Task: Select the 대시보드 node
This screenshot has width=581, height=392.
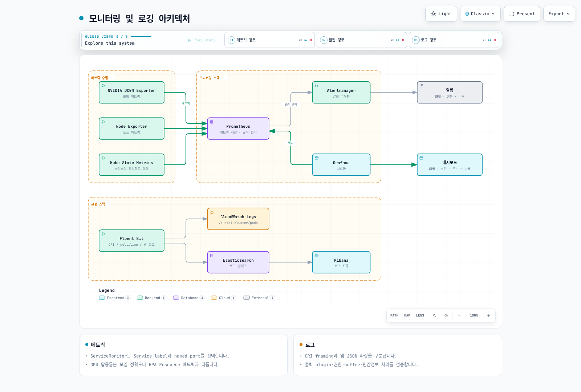Action: (x=450, y=165)
